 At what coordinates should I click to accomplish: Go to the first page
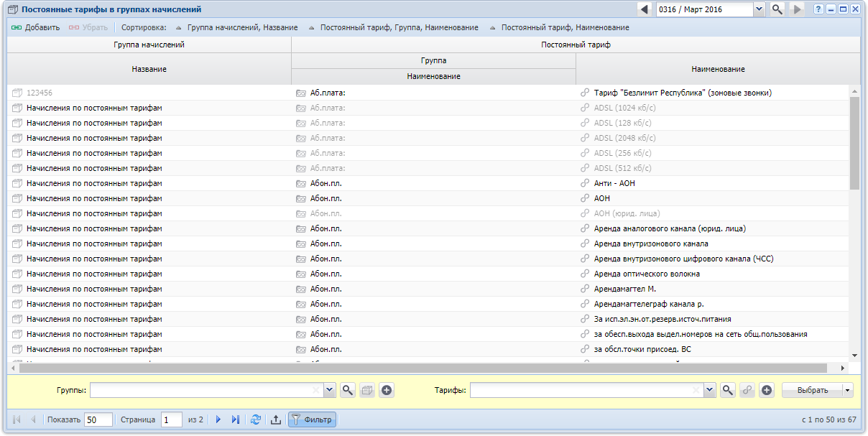point(17,419)
